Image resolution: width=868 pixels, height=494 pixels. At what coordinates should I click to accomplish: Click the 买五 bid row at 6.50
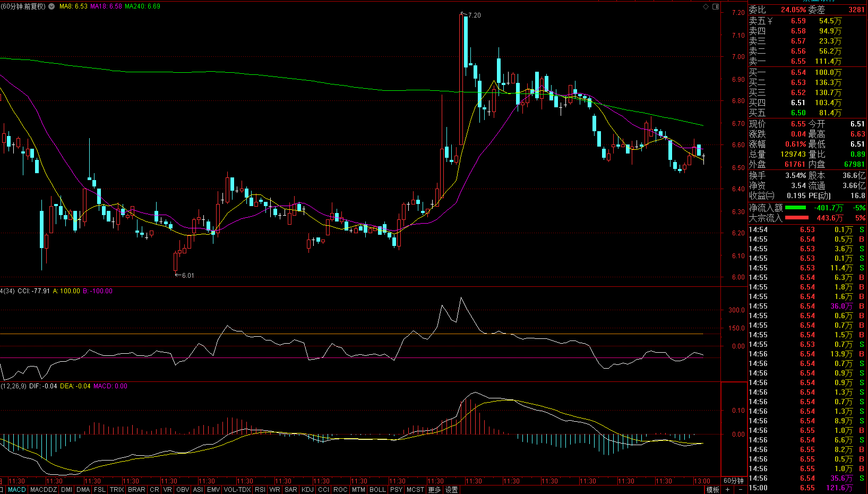(807, 113)
